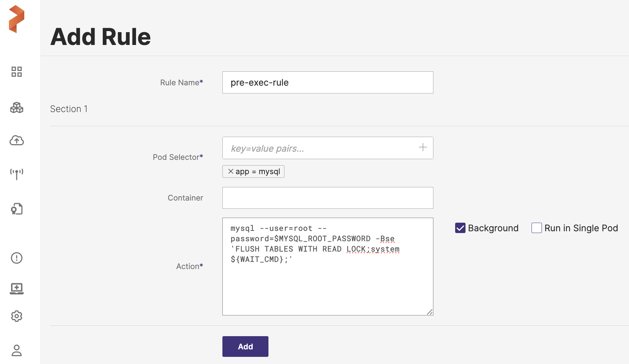629x364 pixels.
Task: Open the dashboard grid icon
Action: [x=16, y=72]
